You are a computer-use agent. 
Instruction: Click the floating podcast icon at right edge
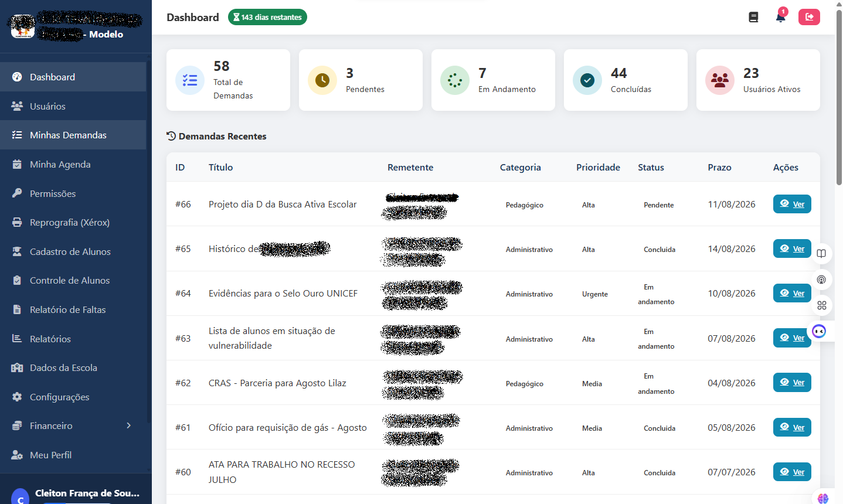[x=821, y=280]
